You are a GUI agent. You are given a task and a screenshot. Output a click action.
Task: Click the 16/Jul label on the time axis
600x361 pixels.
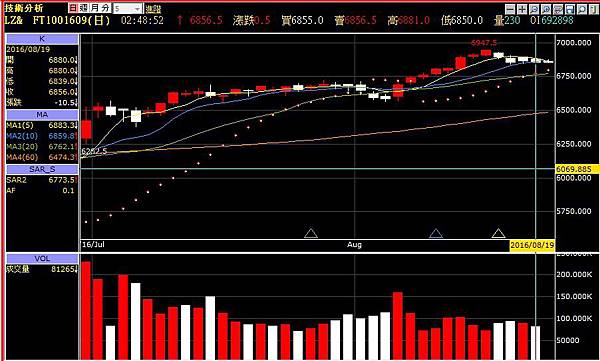pos(93,245)
